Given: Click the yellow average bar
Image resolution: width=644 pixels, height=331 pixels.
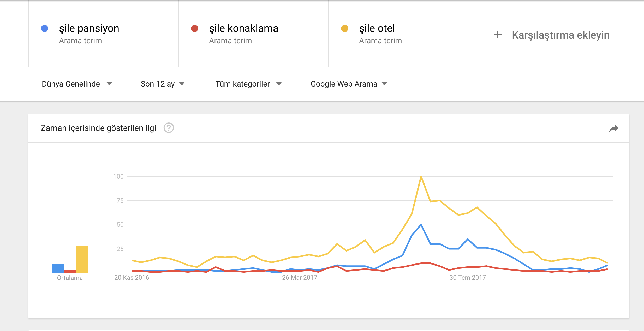Looking at the screenshot, I should 82,259.
